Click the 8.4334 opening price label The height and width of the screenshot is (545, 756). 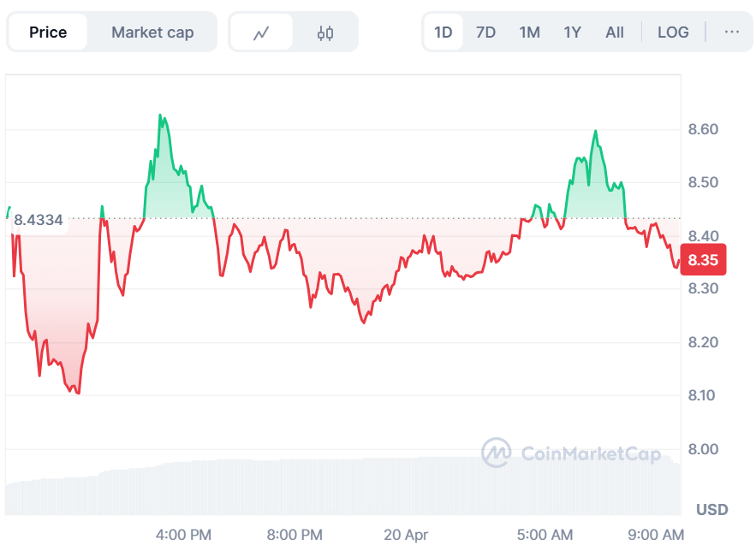coord(39,220)
